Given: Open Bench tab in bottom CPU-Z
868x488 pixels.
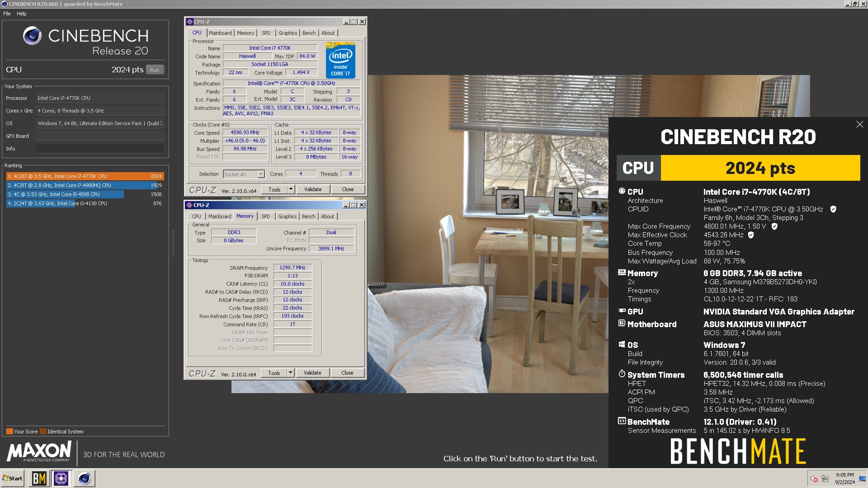Looking at the screenshot, I should (x=309, y=216).
